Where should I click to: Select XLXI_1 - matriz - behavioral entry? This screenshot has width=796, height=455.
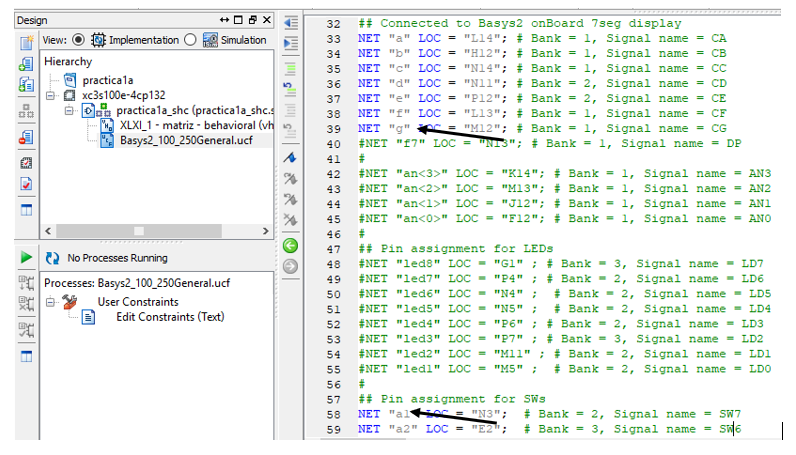(196, 125)
